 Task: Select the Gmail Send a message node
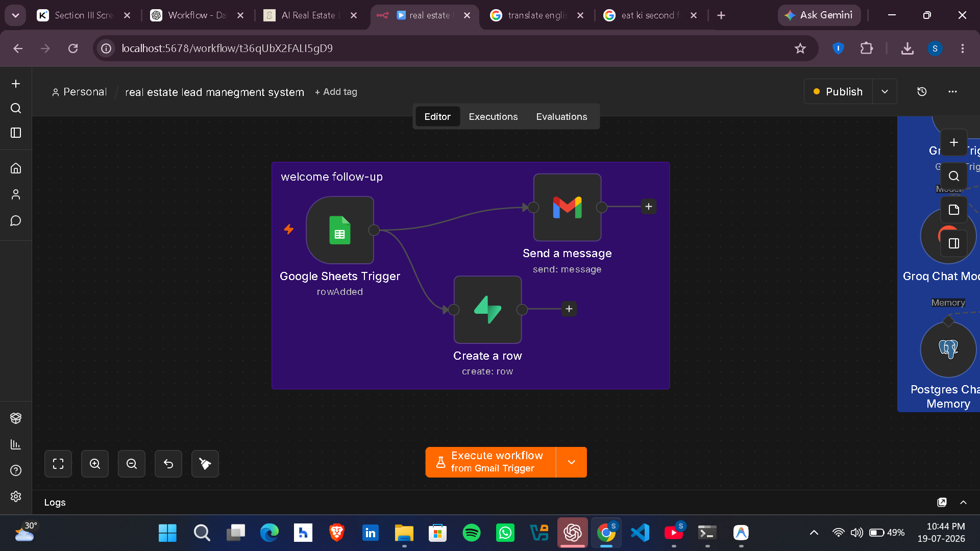coord(567,207)
